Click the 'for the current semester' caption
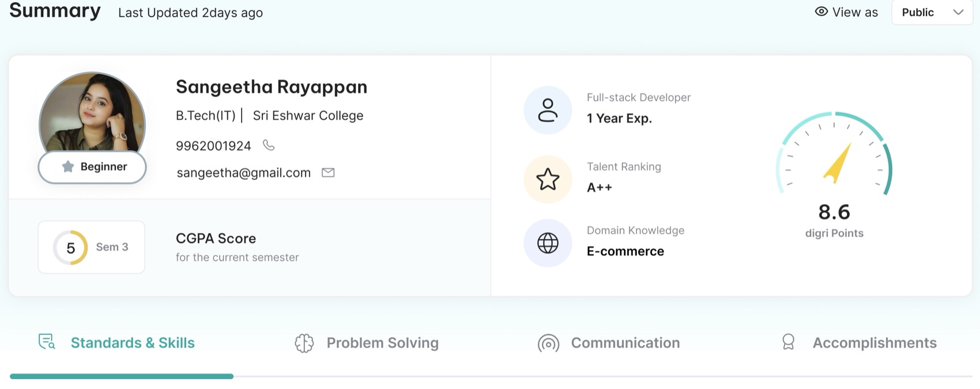Image resolution: width=980 pixels, height=389 pixels. pyautogui.click(x=238, y=258)
